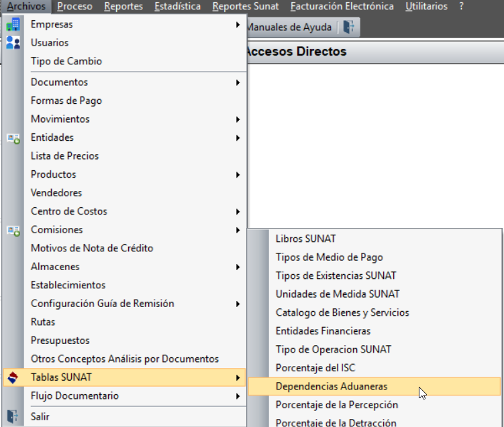Open the Archivos menu
This screenshot has height=427, width=504.
[26, 6]
